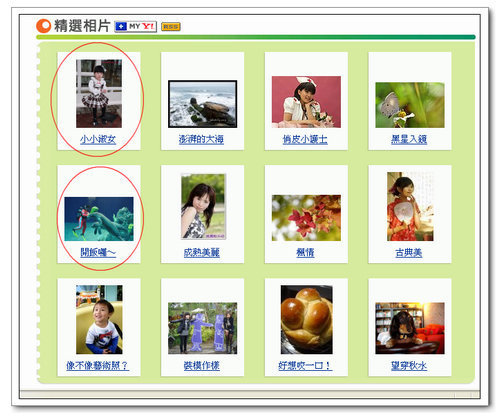This screenshot has width=500, height=420.
Task: Add to My Yahoo via MY Y! button
Action: point(136,27)
